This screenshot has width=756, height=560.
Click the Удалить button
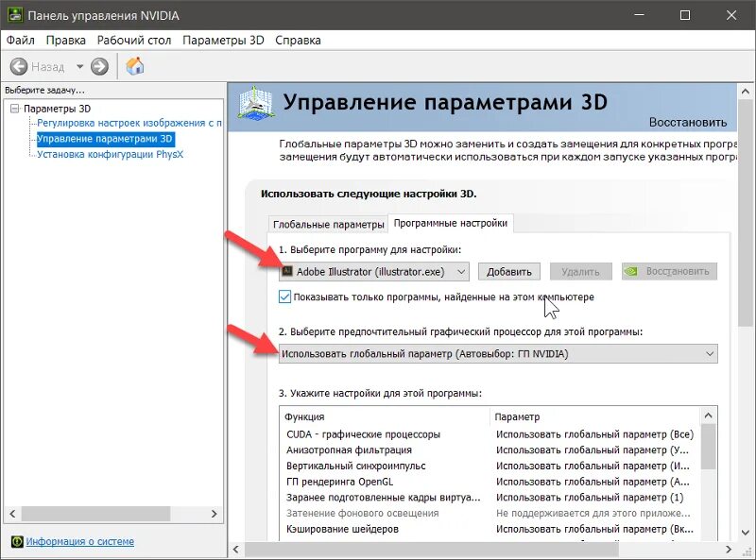[580, 271]
